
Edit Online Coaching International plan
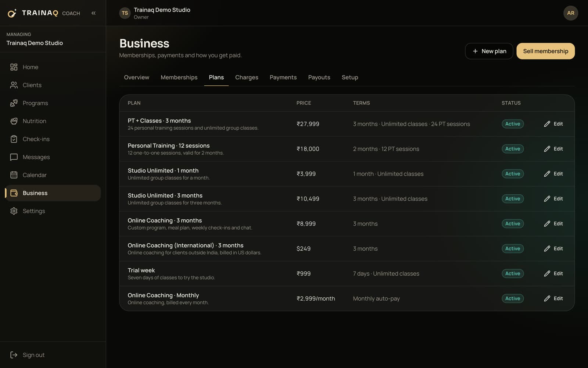click(x=553, y=249)
